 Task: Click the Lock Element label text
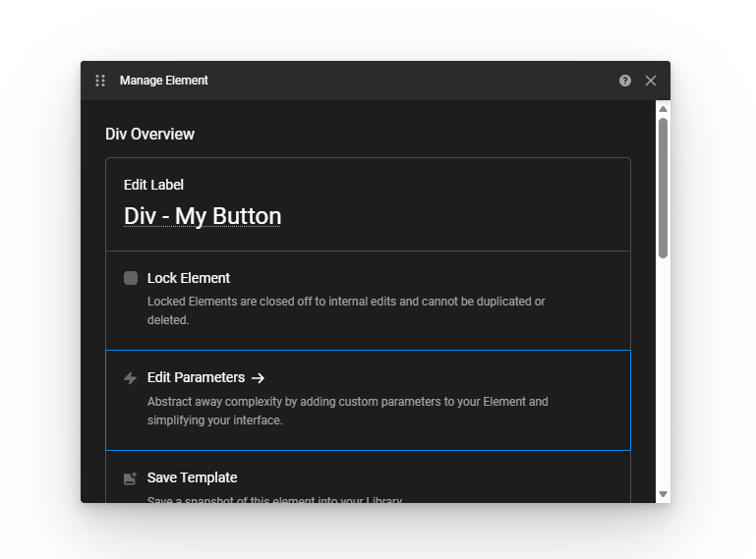coord(189,278)
